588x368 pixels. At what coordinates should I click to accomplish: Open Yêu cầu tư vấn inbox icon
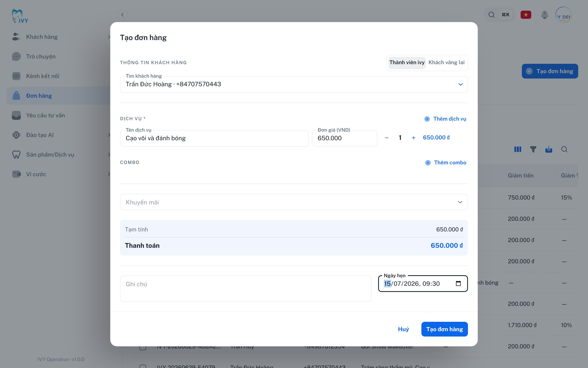point(16,115)
